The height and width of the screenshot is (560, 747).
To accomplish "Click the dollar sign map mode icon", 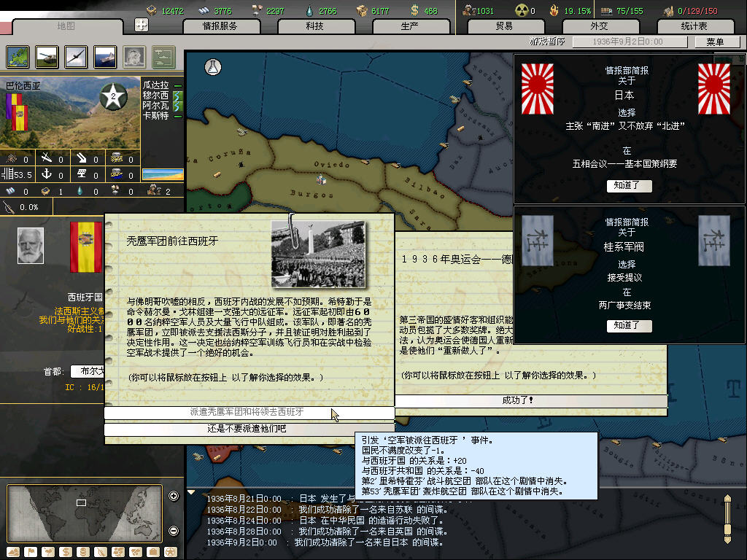I will pos(65,551).
